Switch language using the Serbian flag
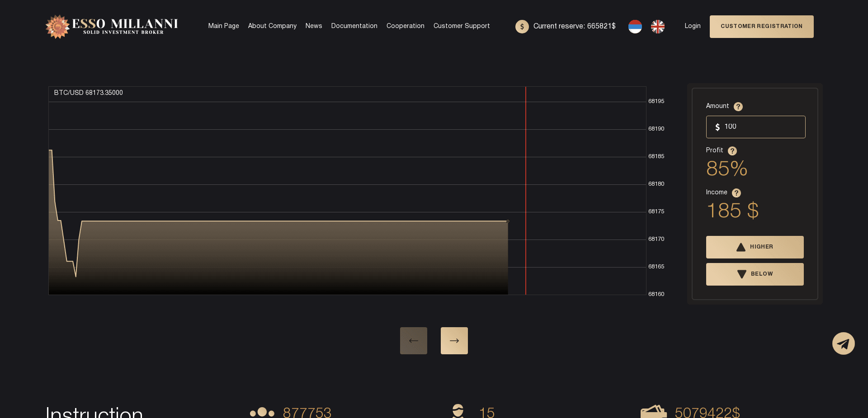 click(x=635, y=26)
